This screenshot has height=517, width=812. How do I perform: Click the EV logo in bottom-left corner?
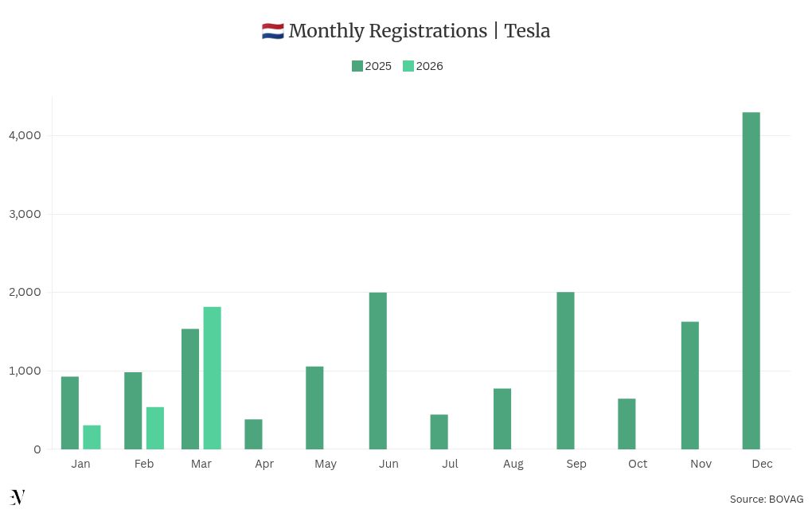(x=18, y=497)
